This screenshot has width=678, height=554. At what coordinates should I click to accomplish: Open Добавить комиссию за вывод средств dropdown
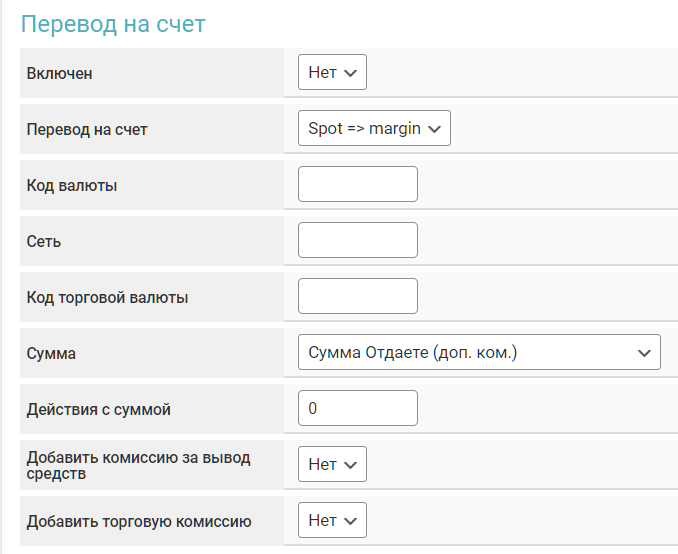click(x=332, y=464)
